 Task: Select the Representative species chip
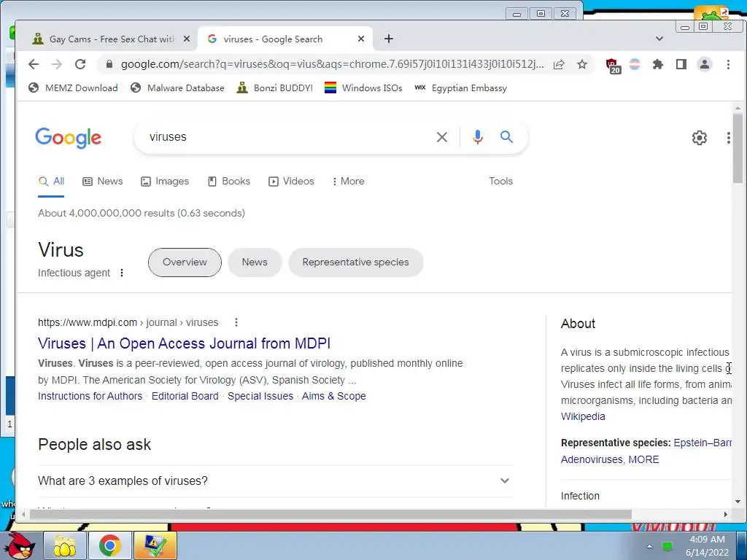(355, 262)
